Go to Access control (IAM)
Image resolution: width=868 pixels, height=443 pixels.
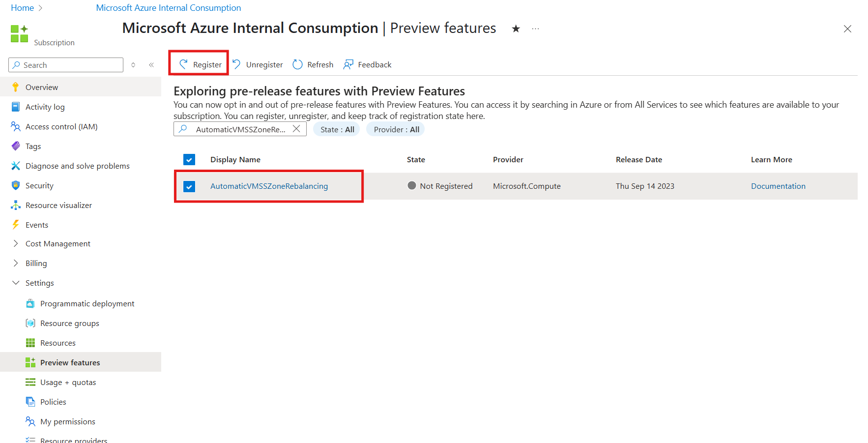point(61,126)
